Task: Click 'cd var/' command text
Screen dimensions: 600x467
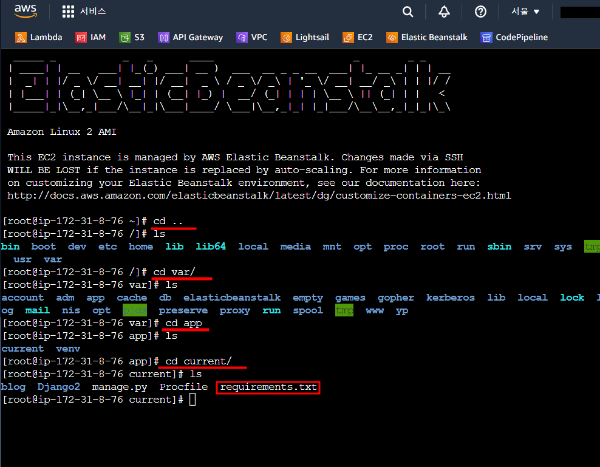Action: point(174,272)
